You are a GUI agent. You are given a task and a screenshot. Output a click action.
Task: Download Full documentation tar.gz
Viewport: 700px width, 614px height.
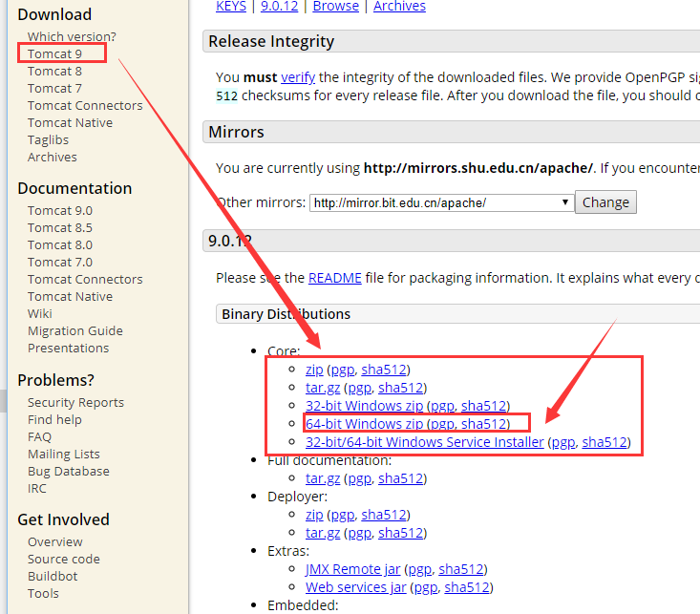(x=323, y=478)
